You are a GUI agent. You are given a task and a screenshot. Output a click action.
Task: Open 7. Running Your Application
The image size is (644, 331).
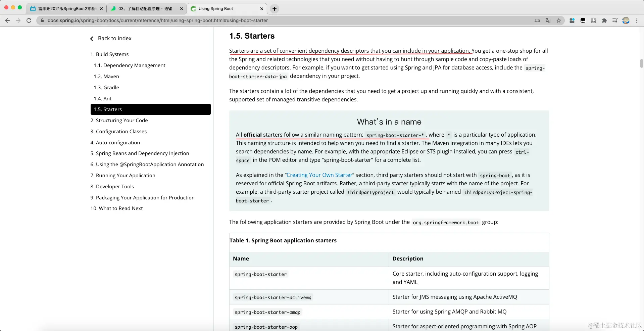[123, 176]
